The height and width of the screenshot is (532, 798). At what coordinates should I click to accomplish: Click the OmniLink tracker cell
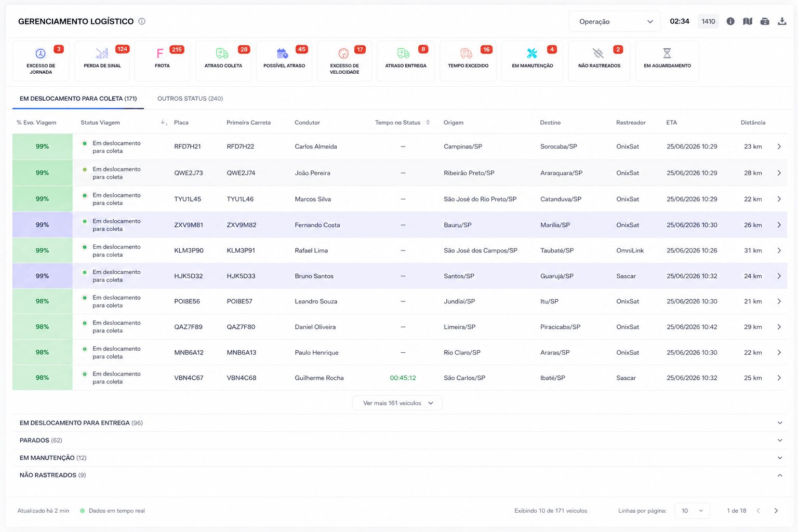tap(630, 250)
